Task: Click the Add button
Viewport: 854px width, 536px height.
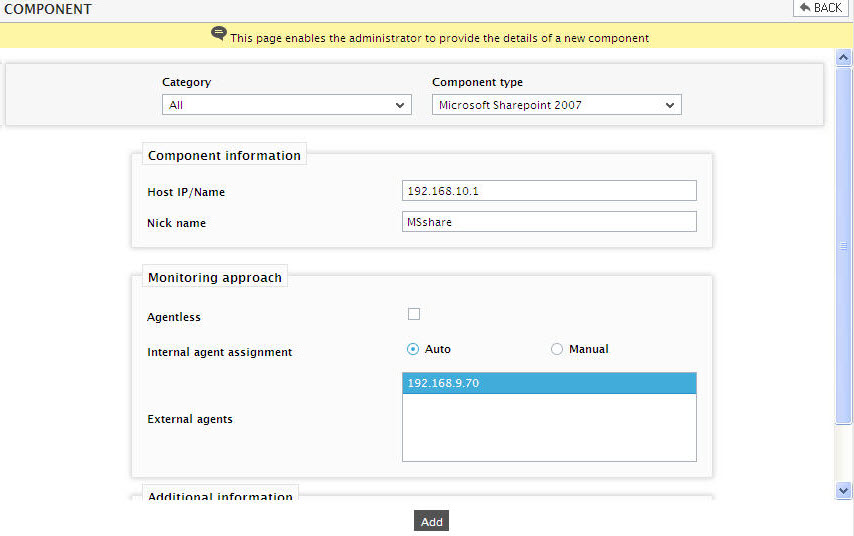Action: pos(431,521)
